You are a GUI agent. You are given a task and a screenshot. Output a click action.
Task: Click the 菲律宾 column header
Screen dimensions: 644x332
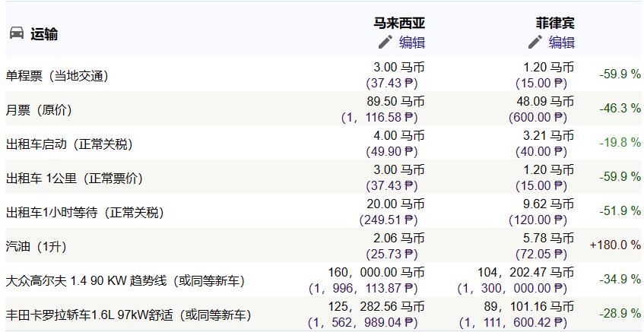[555, 23]
